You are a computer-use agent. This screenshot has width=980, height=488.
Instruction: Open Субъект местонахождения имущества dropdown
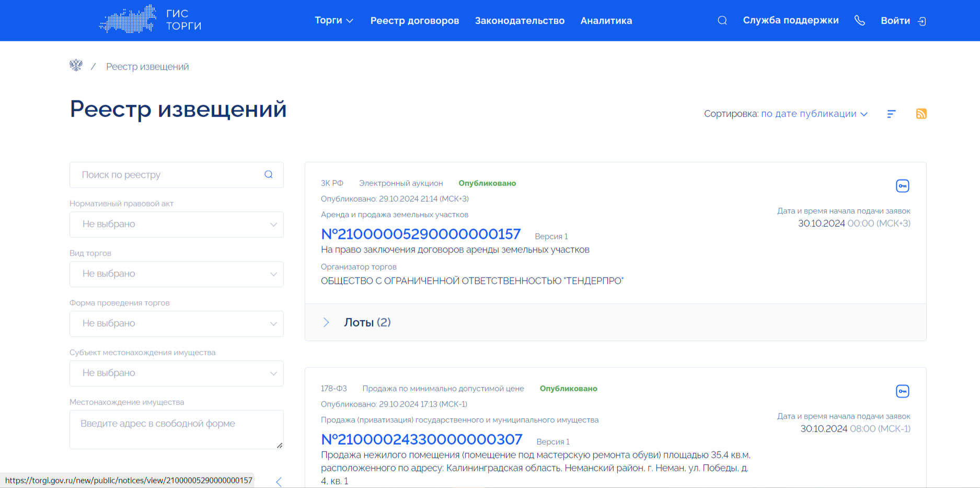pos(177,373)
